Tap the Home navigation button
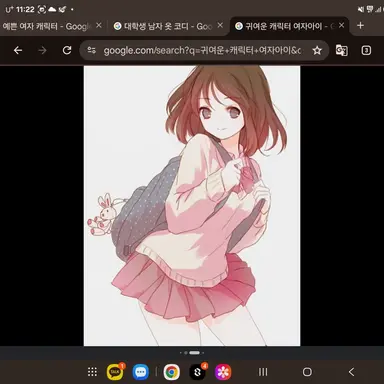Screen dimensions: 384x384 [x=307, y=372]
